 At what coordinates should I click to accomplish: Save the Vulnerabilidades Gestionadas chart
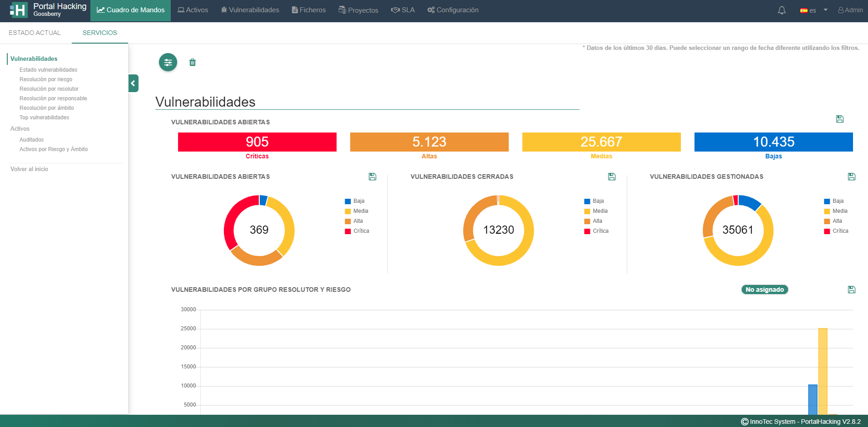point(852,177)
